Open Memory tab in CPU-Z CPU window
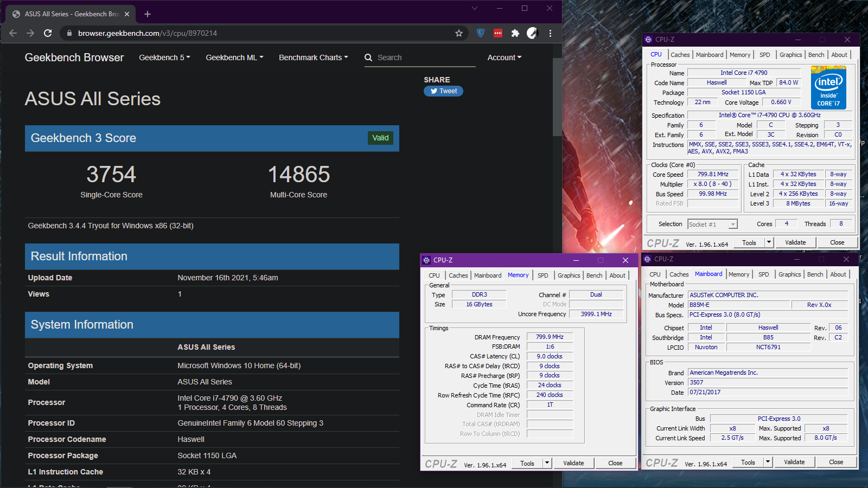The width and height of the screenshot is (868, 488). 740,55
